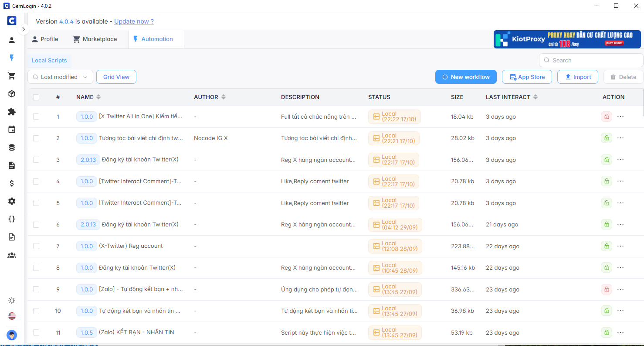Click the puzzle piece extensions sidebar icon
This screenshot has width=644, height=346.
pyautogui.click(x=12, y=112)
